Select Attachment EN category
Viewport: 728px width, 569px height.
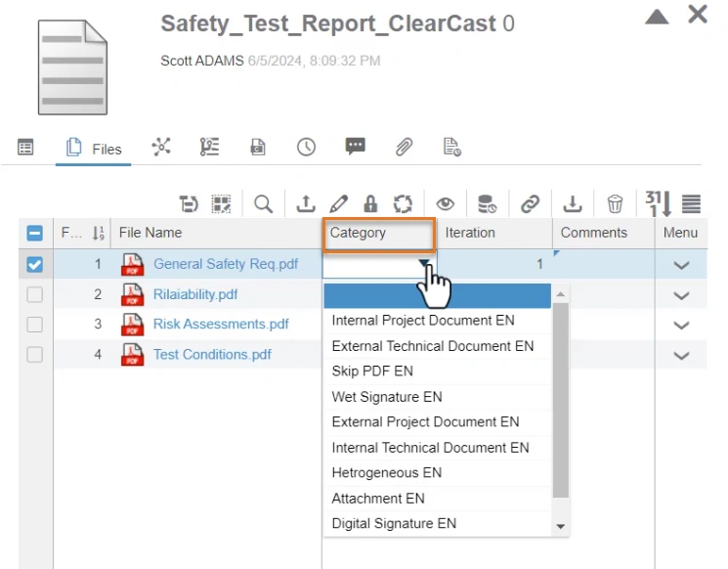pyautogui.click(x=438, y=499)
